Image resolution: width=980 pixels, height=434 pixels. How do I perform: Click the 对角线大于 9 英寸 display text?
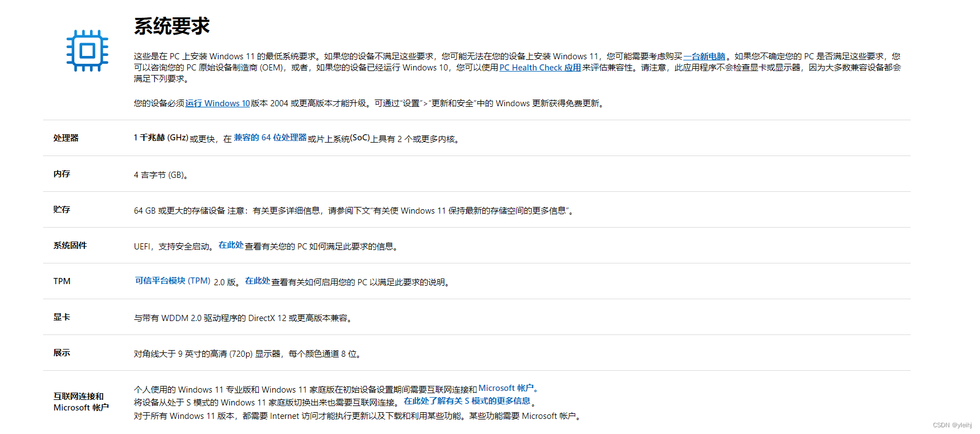[x=248, y=354]
